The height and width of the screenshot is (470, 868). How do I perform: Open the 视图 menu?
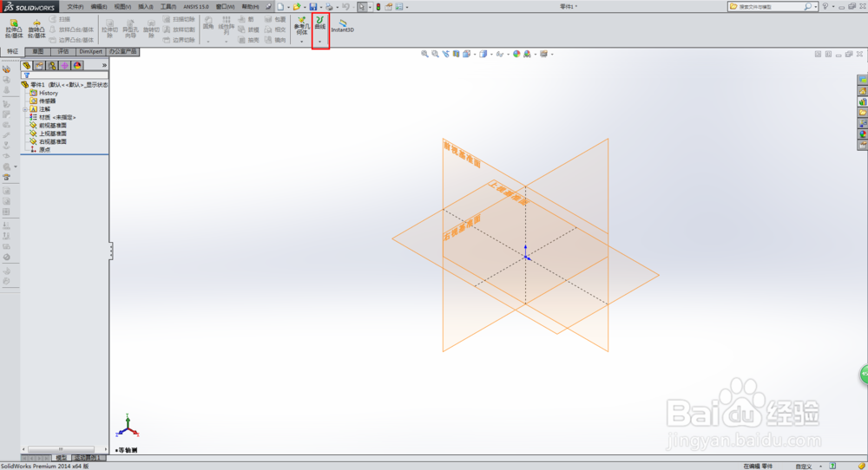[122, 7]
